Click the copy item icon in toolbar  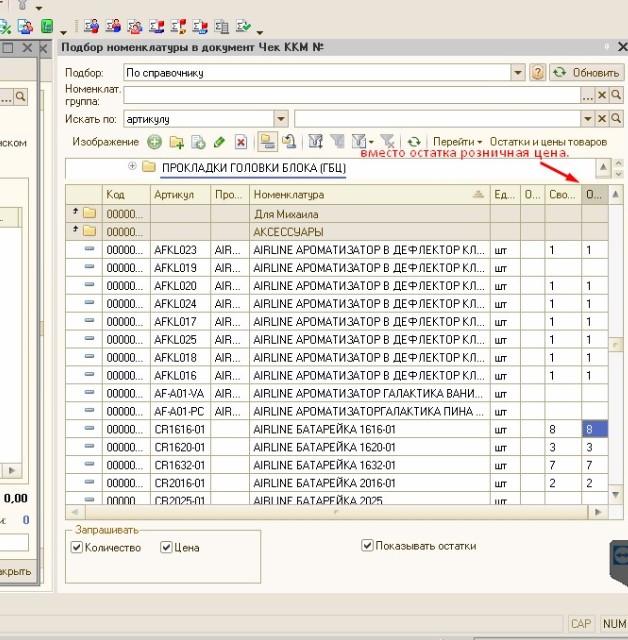point(198,143)
